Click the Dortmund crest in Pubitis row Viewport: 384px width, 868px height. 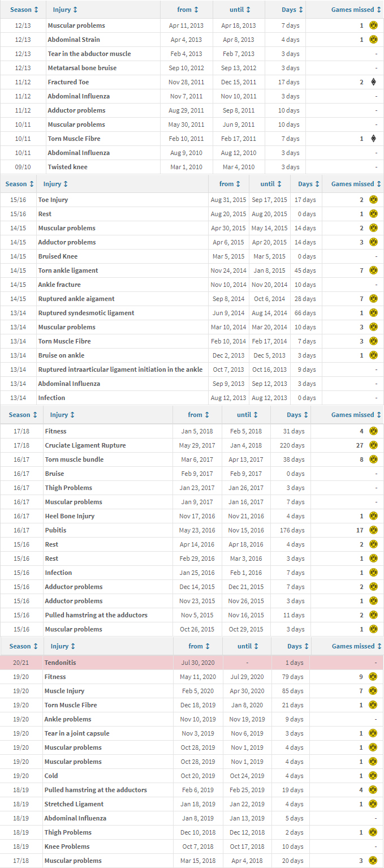click(x=373, y=530)
